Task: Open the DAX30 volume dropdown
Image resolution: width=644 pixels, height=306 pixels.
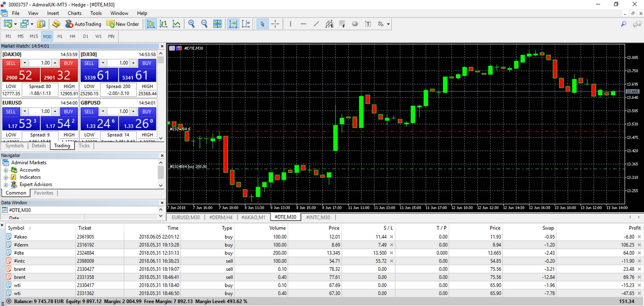Action: [x=24, y=63]
